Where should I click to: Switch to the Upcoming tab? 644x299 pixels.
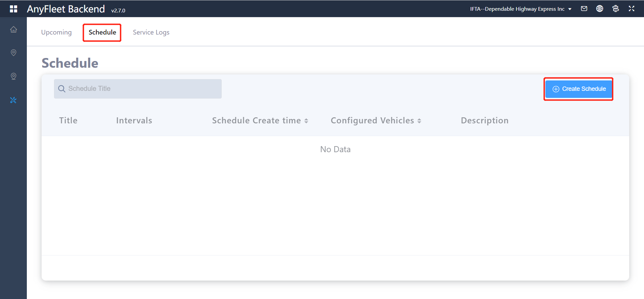[x=56, y=33]
